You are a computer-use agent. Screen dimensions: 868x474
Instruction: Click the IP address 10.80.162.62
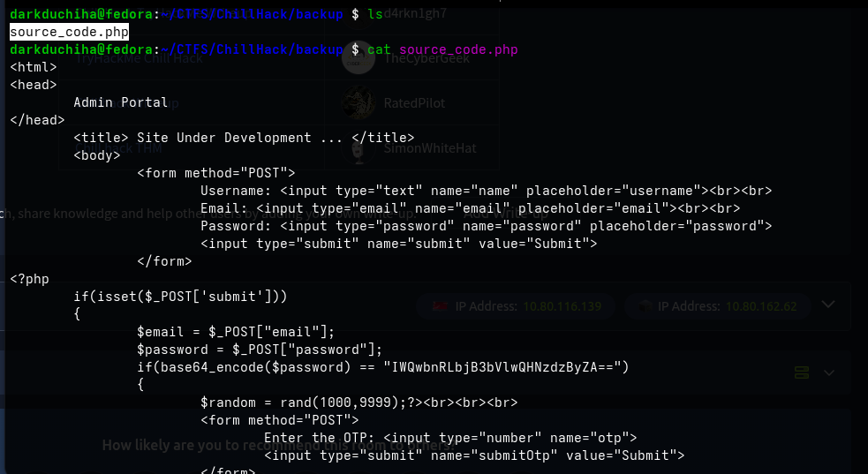click(761, 306)
